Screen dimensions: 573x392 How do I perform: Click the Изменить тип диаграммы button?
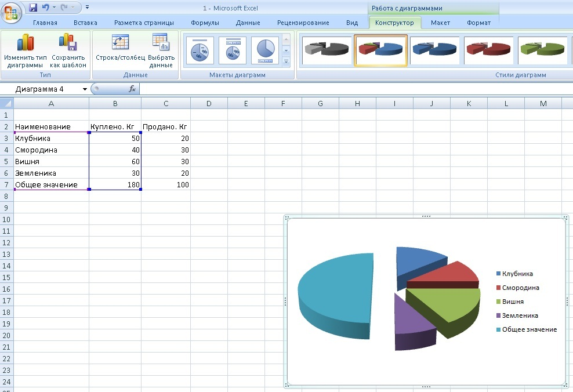click(25, 51)
